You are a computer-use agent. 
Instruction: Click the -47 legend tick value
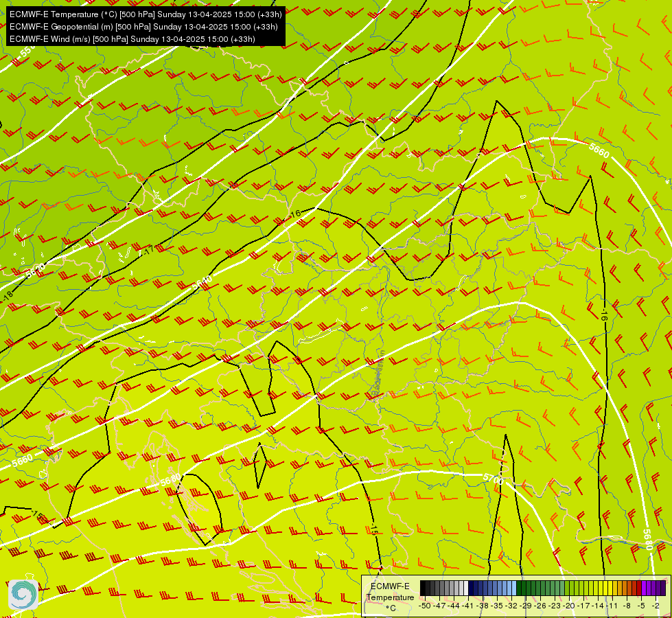(440, 606)
